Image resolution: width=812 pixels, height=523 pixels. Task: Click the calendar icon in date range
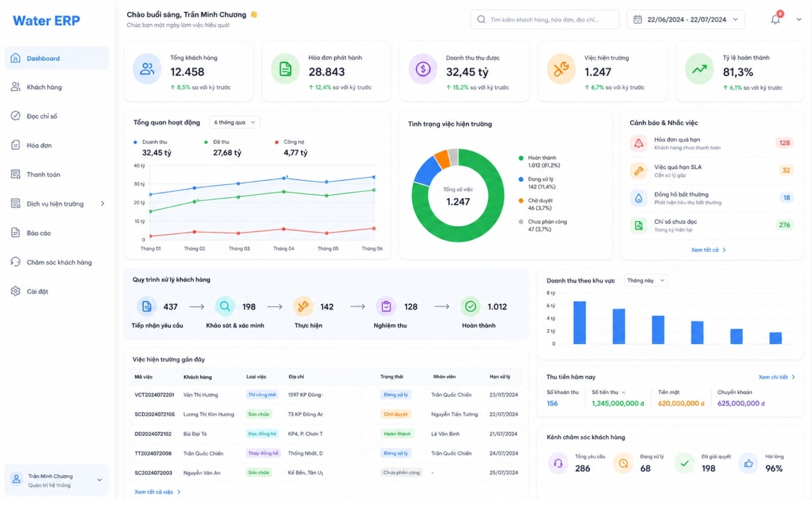[x=638, y=20]
